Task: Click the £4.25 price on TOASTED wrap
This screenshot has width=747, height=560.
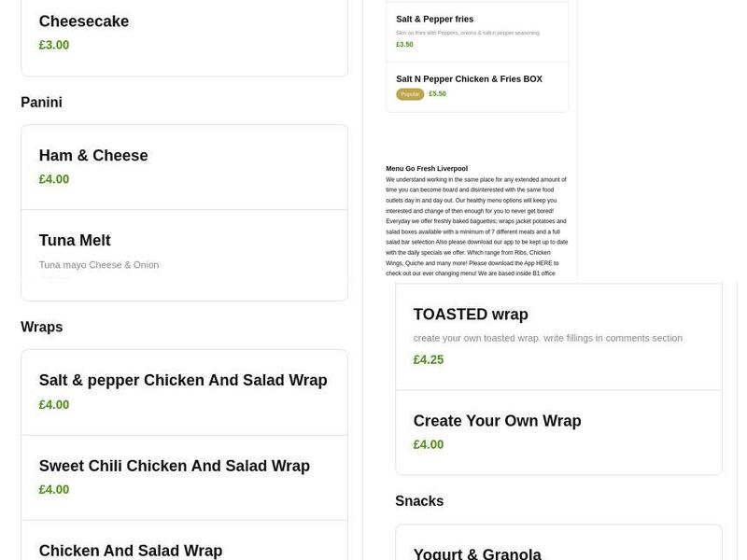Action: coord(429,359)
